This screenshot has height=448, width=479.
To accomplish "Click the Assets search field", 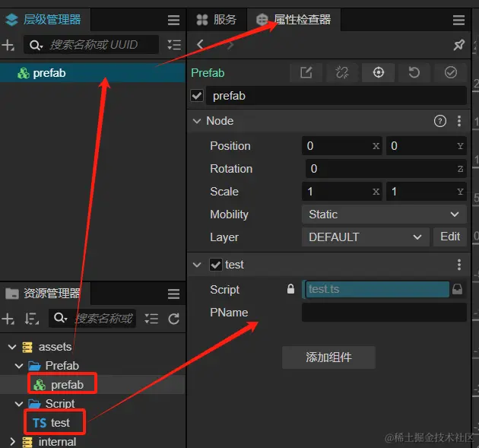I will (93, 319).
